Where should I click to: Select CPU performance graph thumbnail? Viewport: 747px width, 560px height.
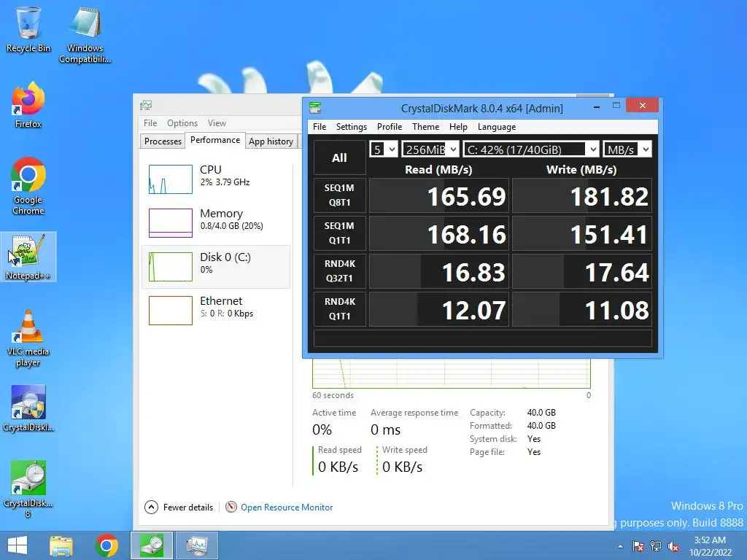[171, 179]
